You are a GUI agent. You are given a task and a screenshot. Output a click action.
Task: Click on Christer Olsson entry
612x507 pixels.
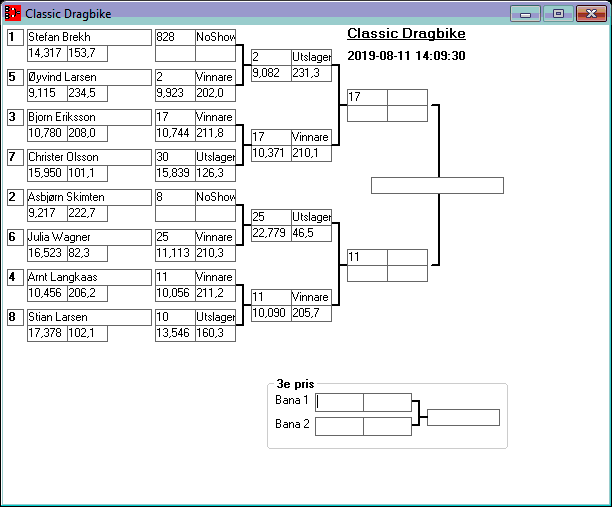pos(88,157)
